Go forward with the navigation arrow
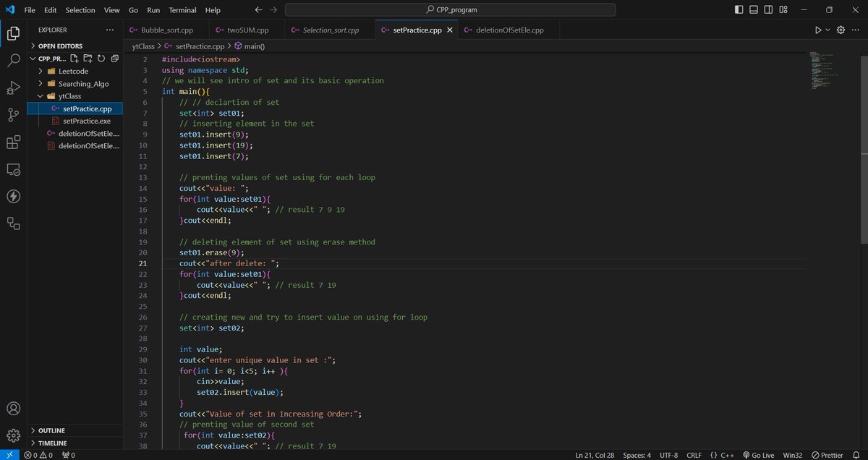Screen dimensions: 868x460 (273, 10)
